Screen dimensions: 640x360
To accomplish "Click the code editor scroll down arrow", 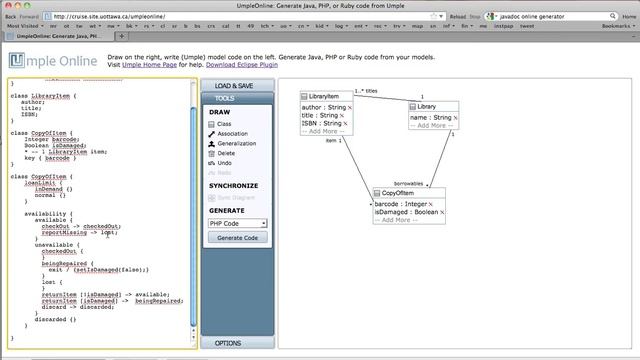I will pyautogui.click(x=193, y=338).
